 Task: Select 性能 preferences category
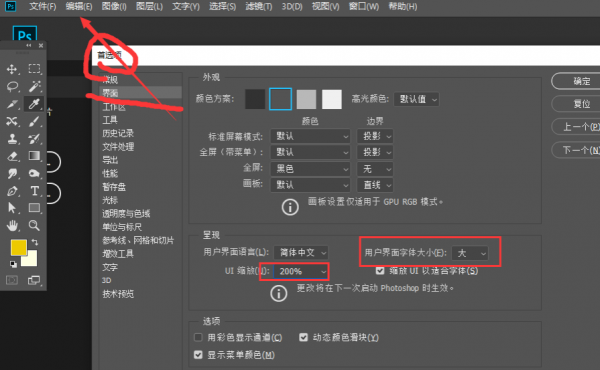click(x=110, y=173)
